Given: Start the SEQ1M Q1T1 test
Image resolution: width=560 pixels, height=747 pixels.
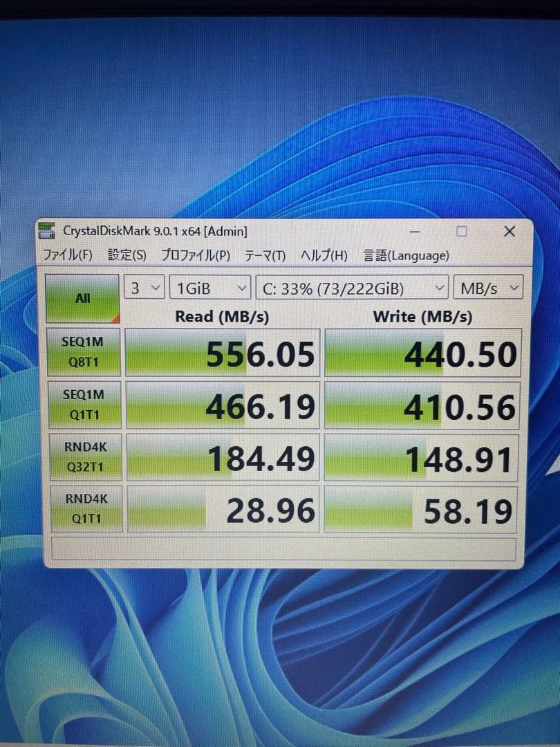Looking at the screenshot, I should point(84,405).
